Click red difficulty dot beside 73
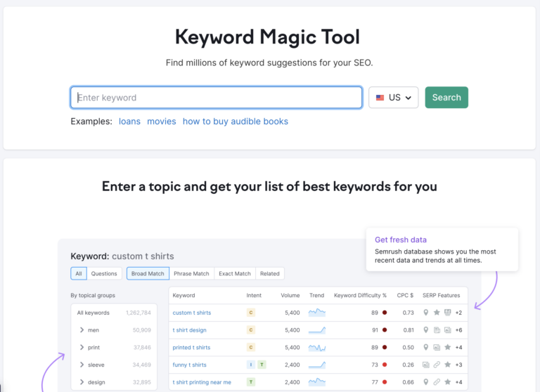This screenshot has width=540, height=392. click(x=385, y=365)
